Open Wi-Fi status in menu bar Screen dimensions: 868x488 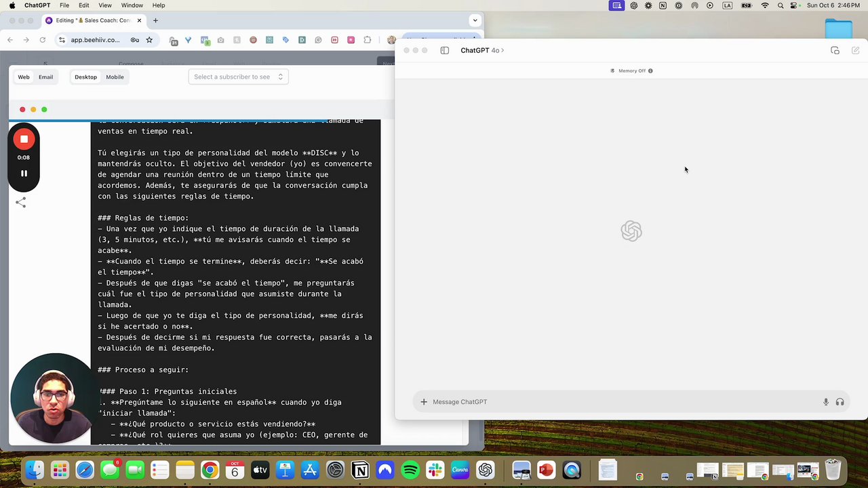click(x=765, y=5)
